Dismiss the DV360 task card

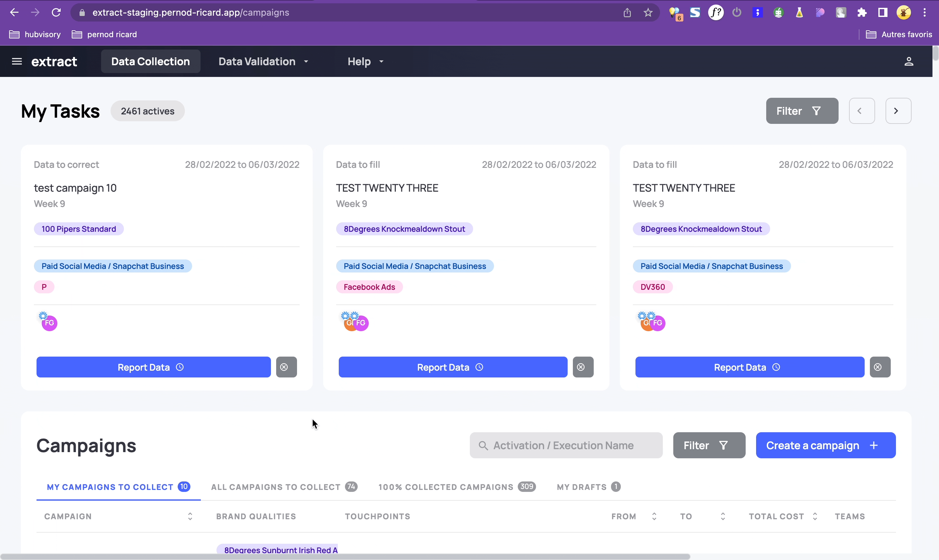(880, 367)
